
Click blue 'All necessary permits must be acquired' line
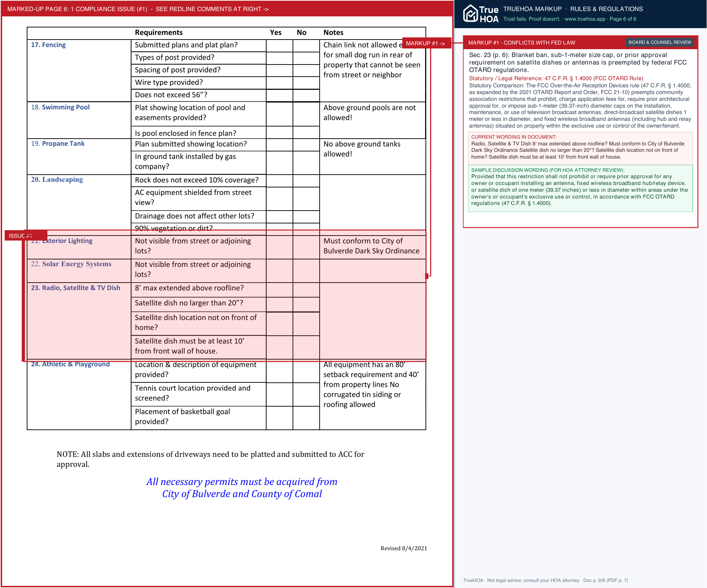tap(242, 482)
